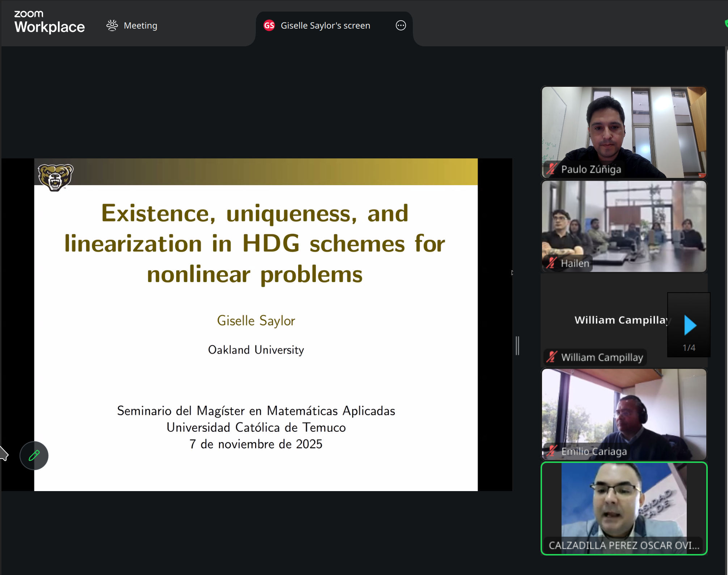Click Emilio Cariaga's muted microphone icon
The image size is (728, 575).
click(x=551, y=451)
